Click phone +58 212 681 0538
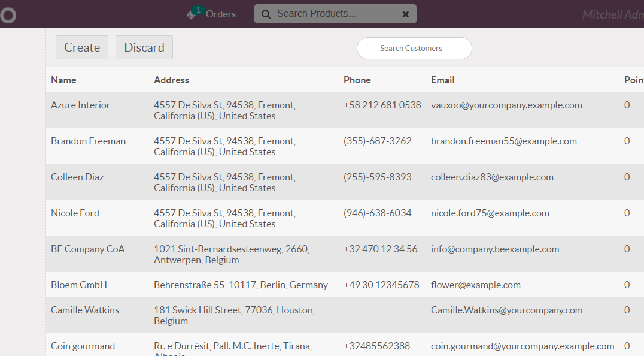Viewport: 644px width, 356px height. (x=382, y=105)
